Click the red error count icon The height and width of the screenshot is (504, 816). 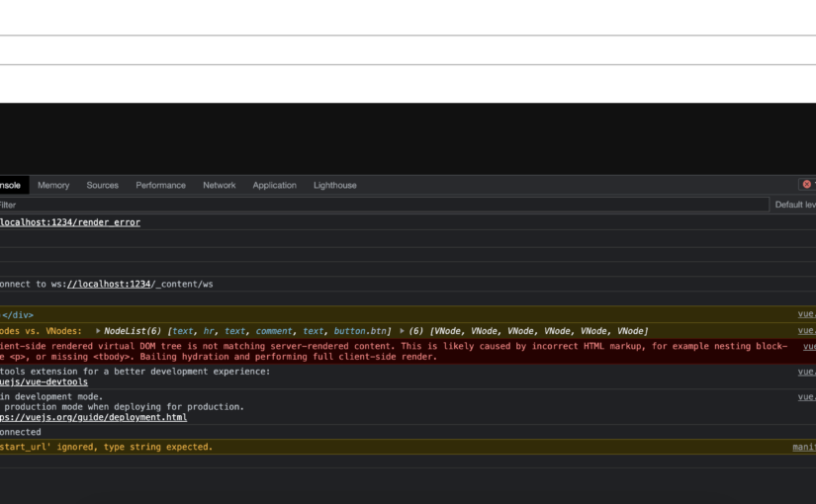pos(807,185)
